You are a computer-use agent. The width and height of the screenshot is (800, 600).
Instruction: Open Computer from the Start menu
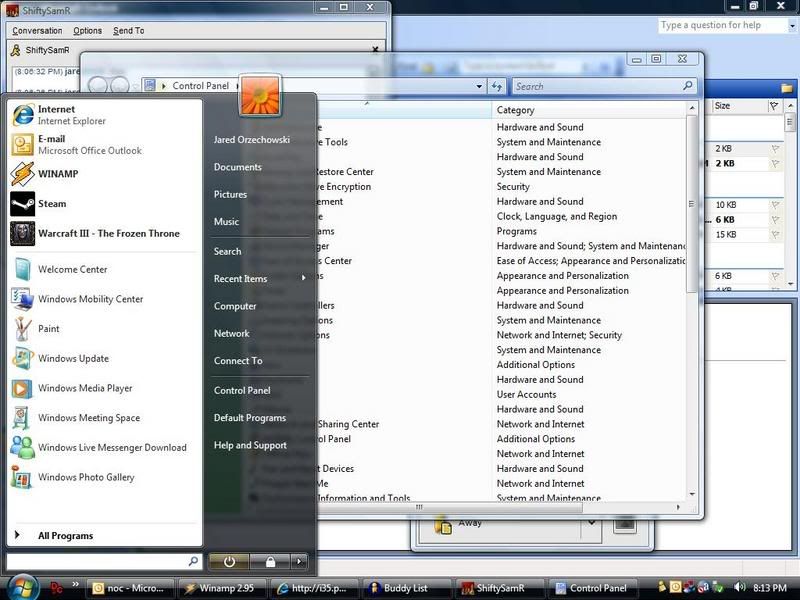[x=235, y=306]
